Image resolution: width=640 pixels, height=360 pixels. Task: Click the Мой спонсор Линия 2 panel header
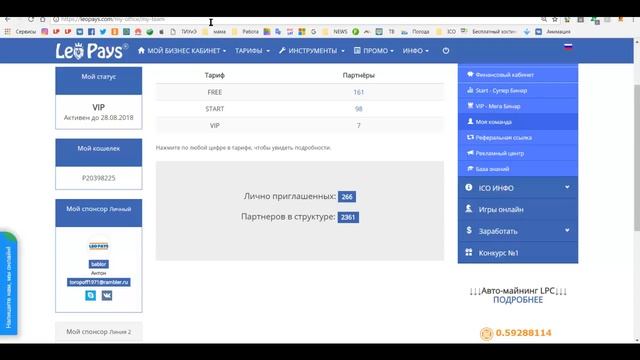point(99,332)
